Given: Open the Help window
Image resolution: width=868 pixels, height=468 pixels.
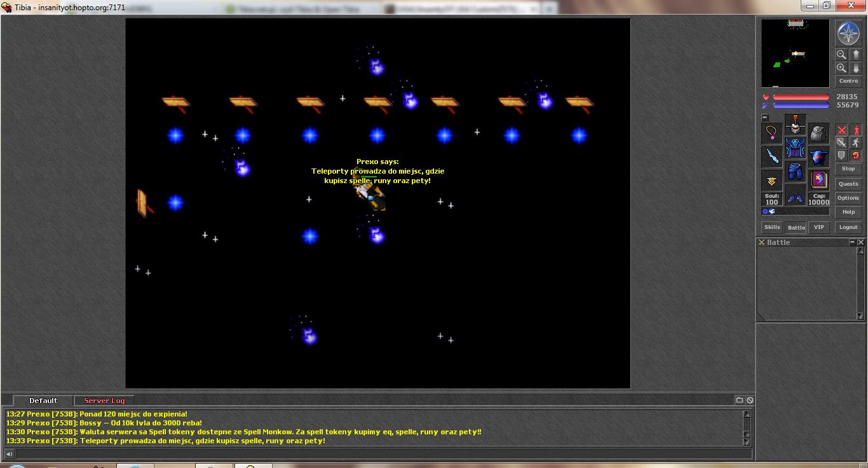Looking at the screenshot, I should [848, 212].
